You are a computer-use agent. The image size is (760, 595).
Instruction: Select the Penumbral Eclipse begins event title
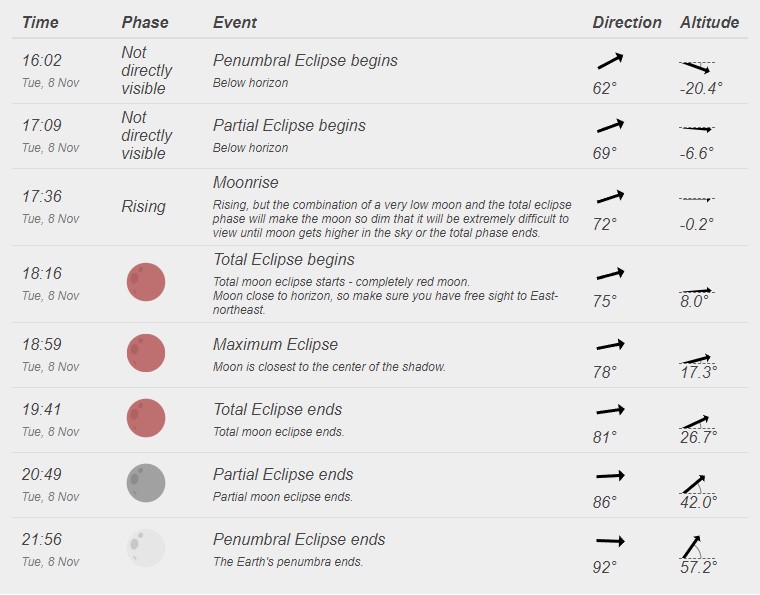point(305,61)
